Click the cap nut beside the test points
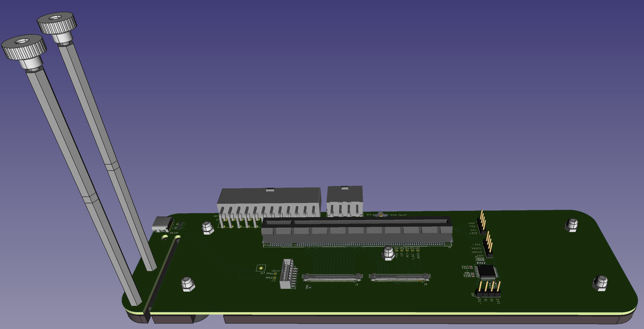The height and width of the screenshot is (329, 644). (x=388, y=253)
